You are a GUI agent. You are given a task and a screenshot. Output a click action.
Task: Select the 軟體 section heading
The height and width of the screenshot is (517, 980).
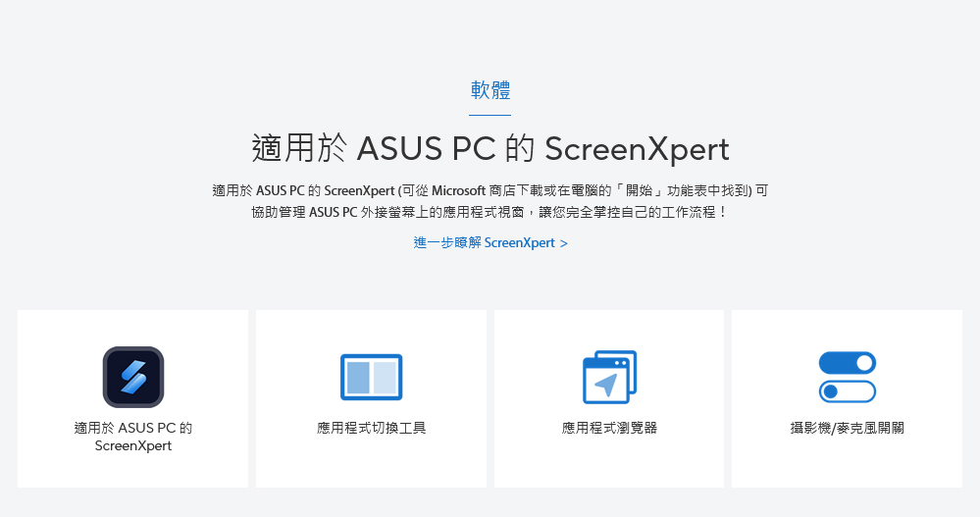point(490,90)
